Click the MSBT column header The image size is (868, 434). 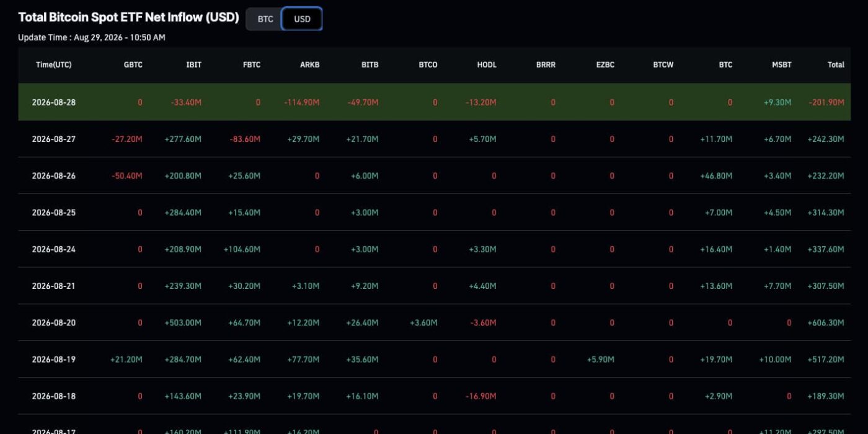click(x=781, y=64)
